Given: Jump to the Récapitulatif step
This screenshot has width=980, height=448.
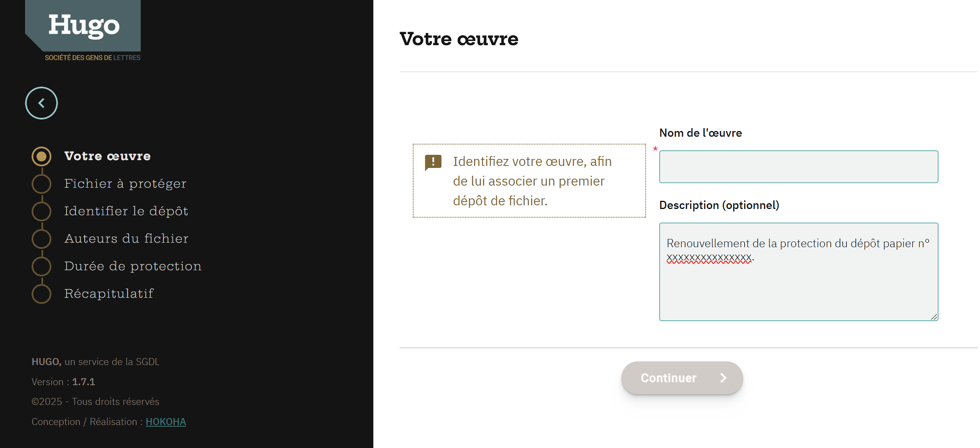Looking at the screenshot, I should [x=109, y=294].
